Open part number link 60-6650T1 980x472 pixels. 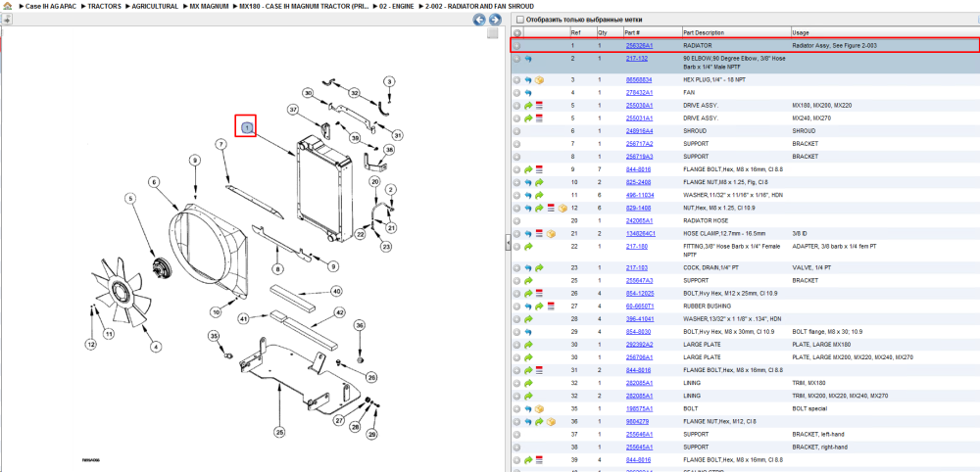(640, 306)
